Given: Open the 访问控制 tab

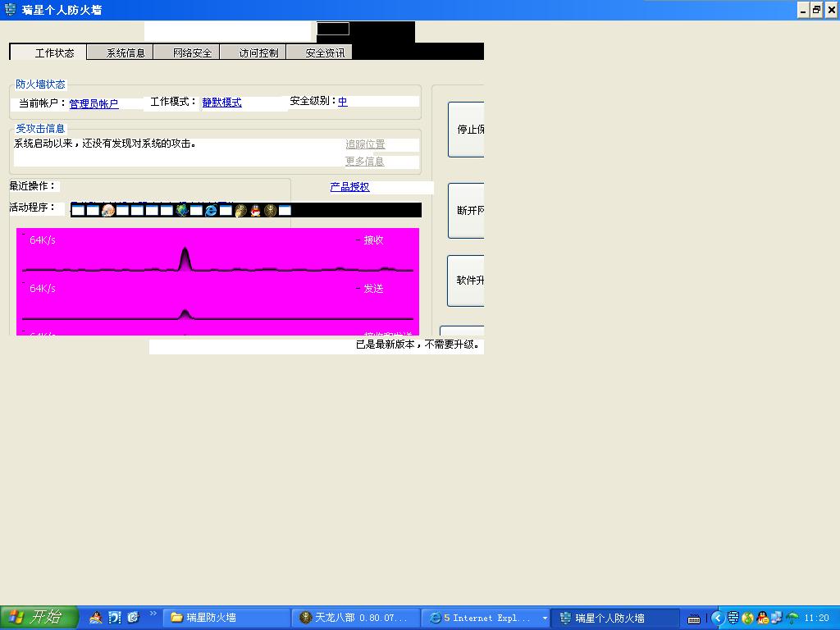Looking at the screenshot, I should 253,52.
